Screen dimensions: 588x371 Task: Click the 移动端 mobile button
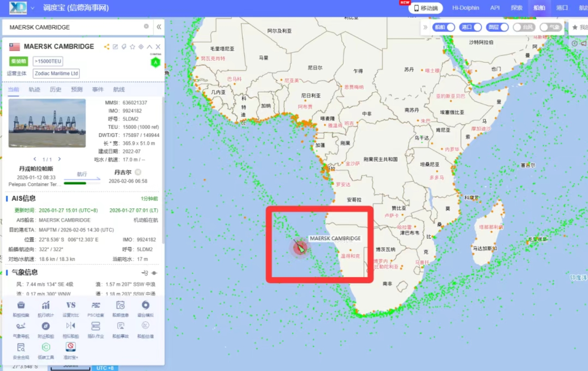pos(426,8)
